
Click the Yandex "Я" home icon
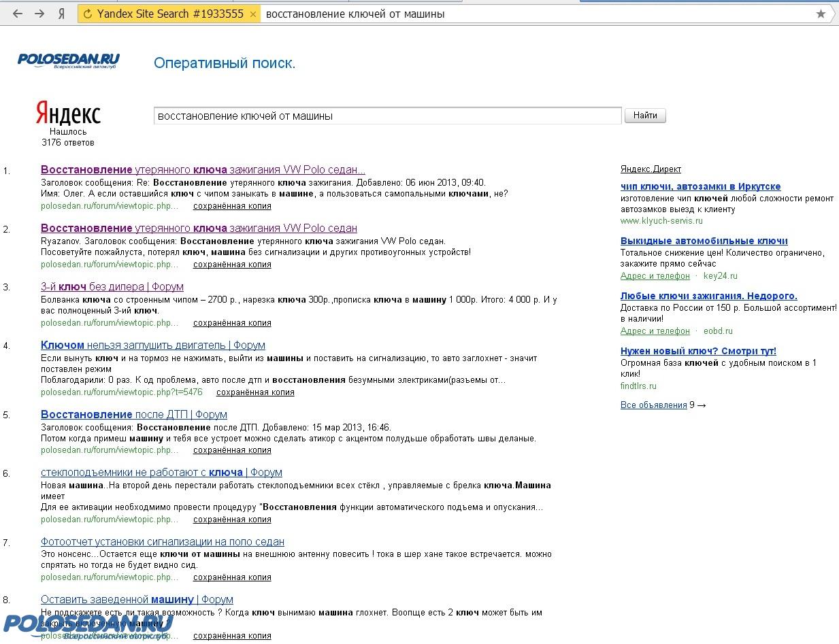[x=61, y=14]
